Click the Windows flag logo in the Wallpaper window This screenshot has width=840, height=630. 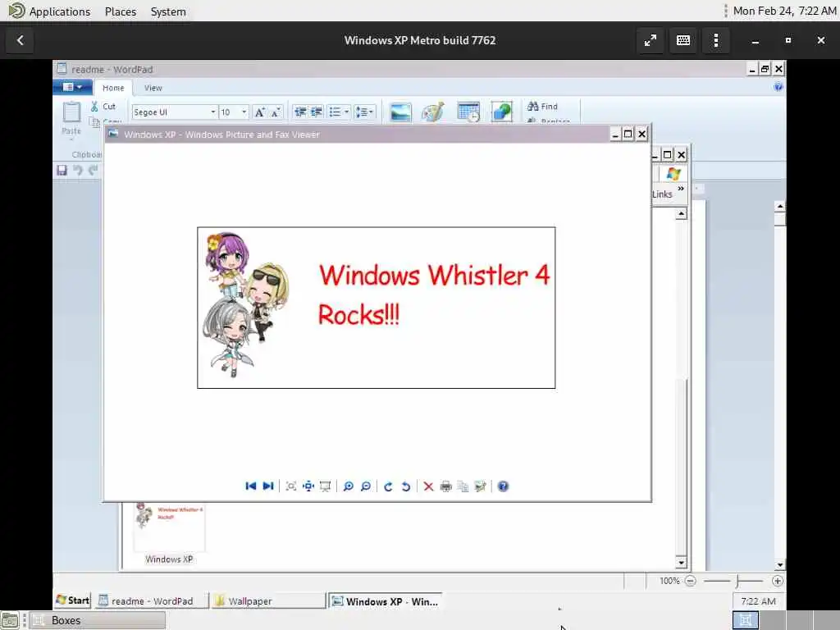tap(673, 174)
